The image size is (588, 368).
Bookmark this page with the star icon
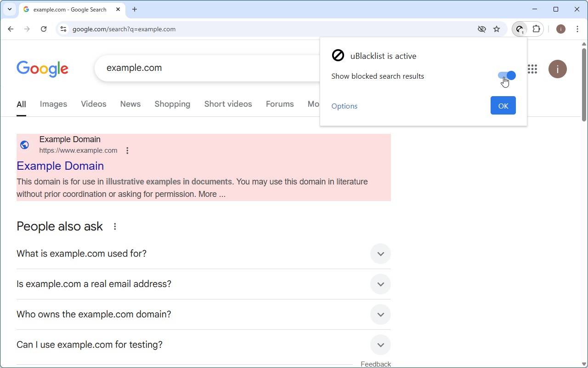(497, 29)
